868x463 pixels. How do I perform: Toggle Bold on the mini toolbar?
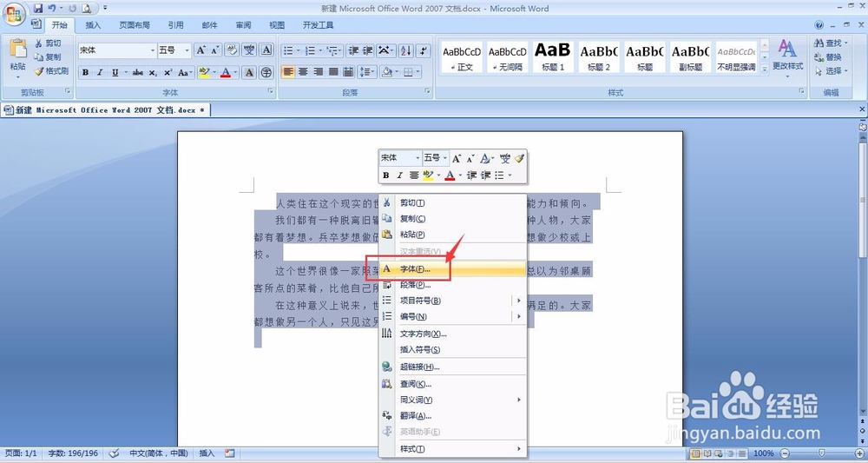386,175
